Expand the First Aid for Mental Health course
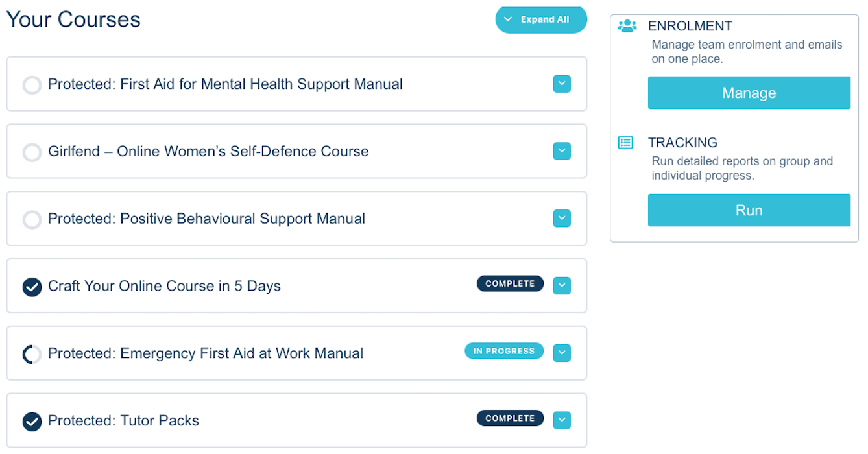Image resolution: width=868 pixels, height=454 pixels. [562, 84]
